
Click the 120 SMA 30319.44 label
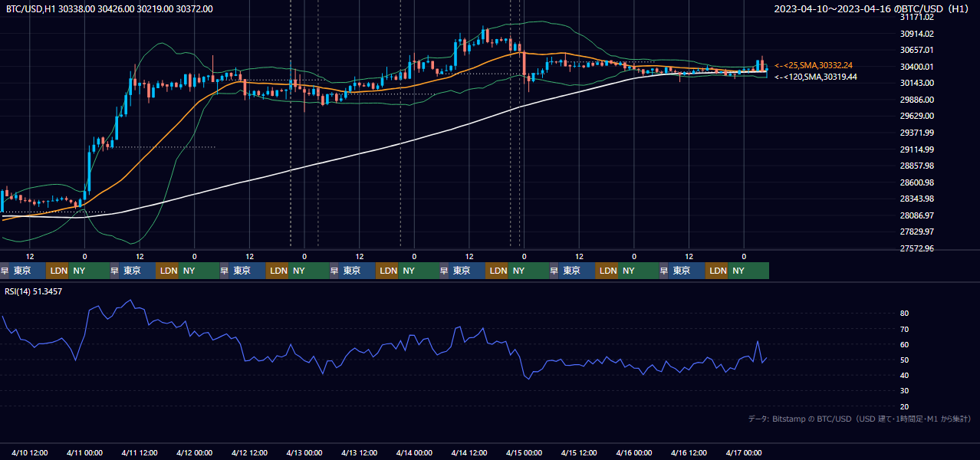pos(815,77)
